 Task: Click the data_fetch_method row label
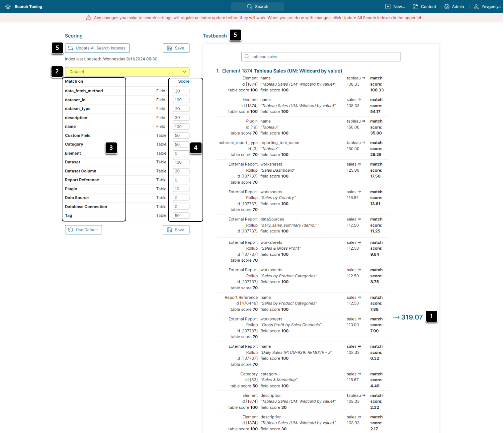pyautogui.click(x=84, y=91)
